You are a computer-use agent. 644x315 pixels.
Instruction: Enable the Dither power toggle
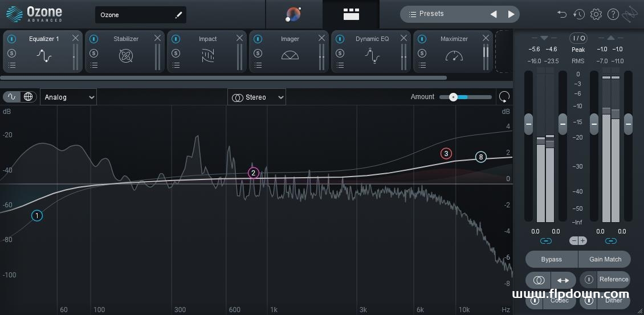point(589,301)
